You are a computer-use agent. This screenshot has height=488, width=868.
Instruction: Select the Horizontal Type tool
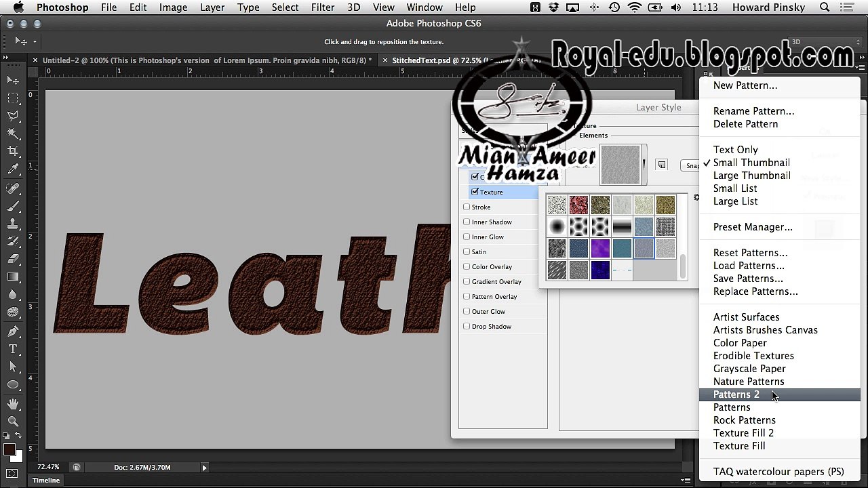coord(13,349)
